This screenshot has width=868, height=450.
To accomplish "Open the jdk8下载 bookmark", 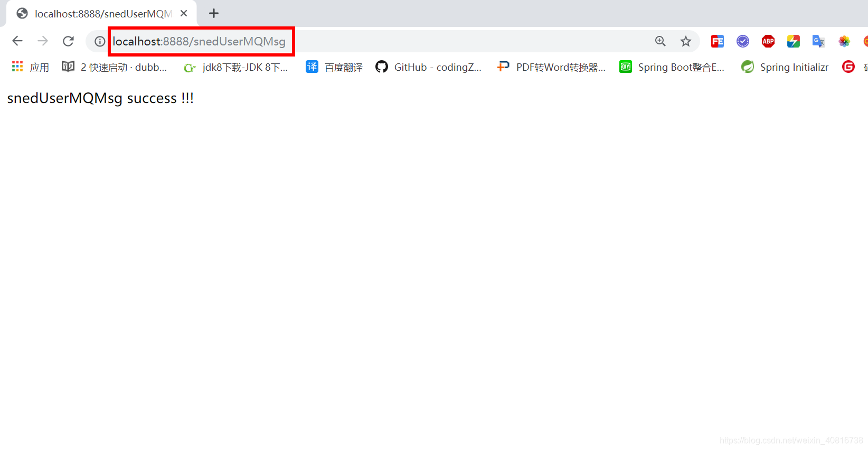I will pos(235,67).
